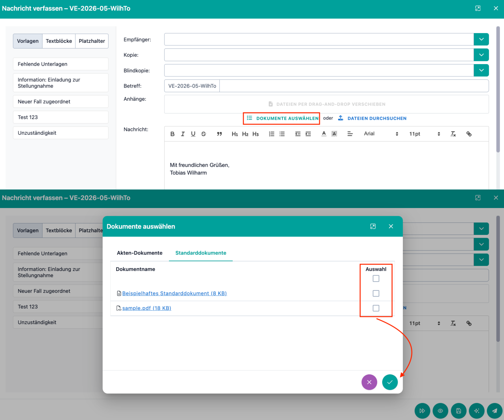
Task: Click the Dokumentname column header
Action: click(136, 269)
